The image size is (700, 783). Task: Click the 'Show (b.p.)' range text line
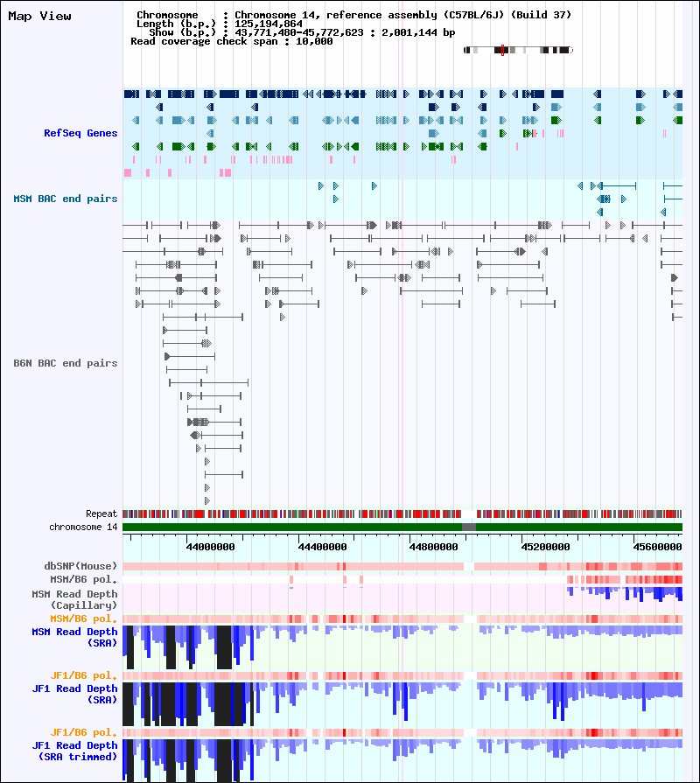[302, 32]
